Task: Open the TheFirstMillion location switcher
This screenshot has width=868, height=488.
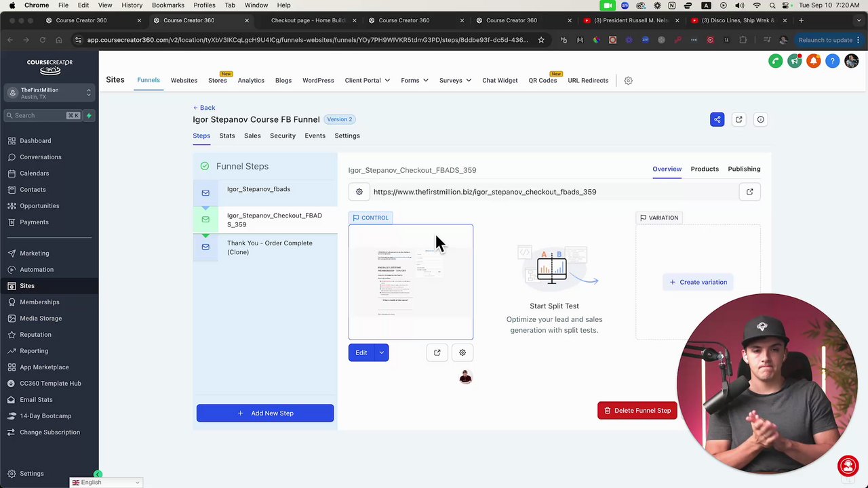Action: click(x=49, y=93)
